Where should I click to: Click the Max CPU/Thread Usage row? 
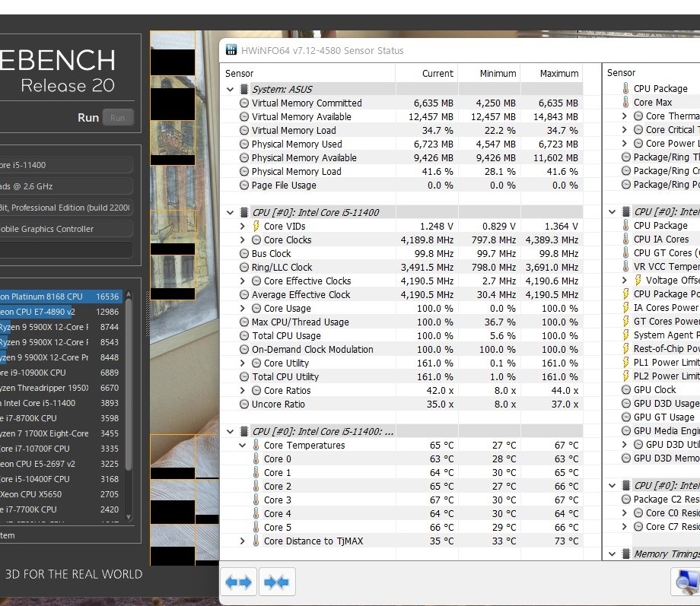pyautogui.click(x=402, y=322)
